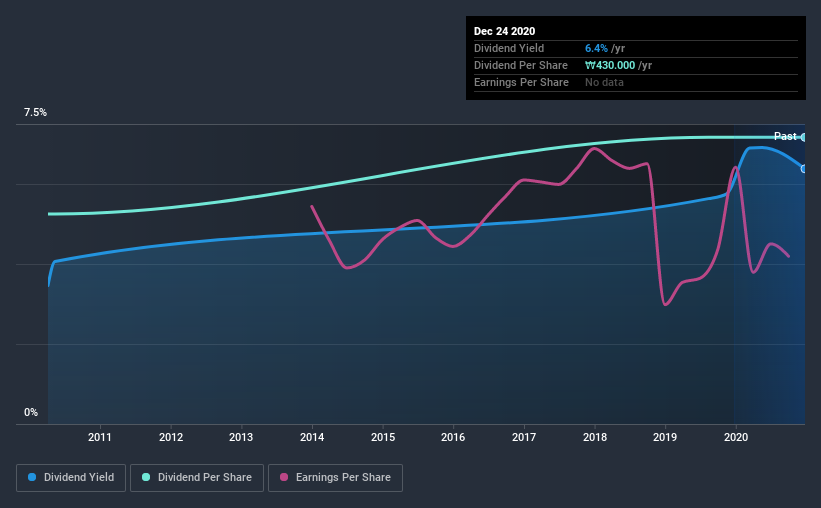Select the blue endpoint marker on Dividend Yield line
Screen dimensions: 821x508
coord(804,169)
